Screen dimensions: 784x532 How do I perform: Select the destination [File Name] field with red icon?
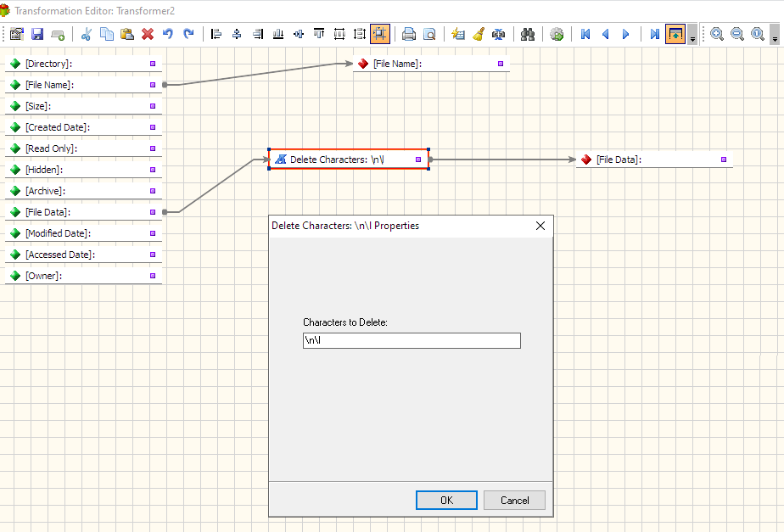point(431,64)
